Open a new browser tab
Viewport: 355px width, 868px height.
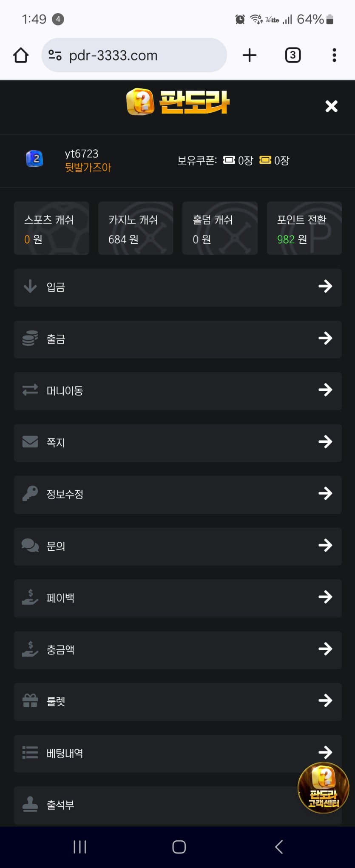250,55
